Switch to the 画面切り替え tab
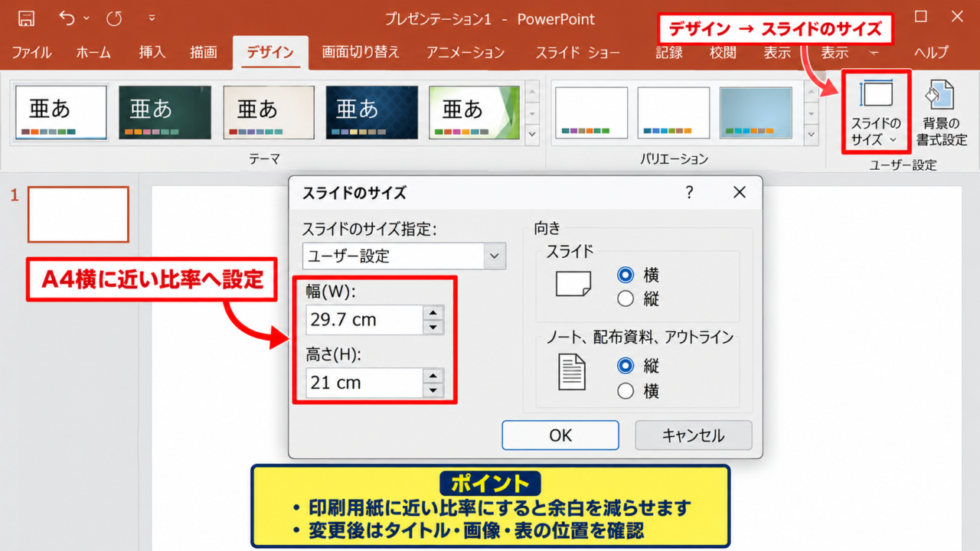This screenshot has height=551, width=980. tap(361, 52)
